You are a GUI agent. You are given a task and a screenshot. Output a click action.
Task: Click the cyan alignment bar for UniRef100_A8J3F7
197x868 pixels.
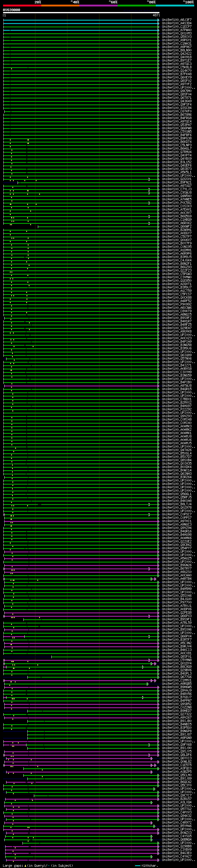[x=81, y=20]
